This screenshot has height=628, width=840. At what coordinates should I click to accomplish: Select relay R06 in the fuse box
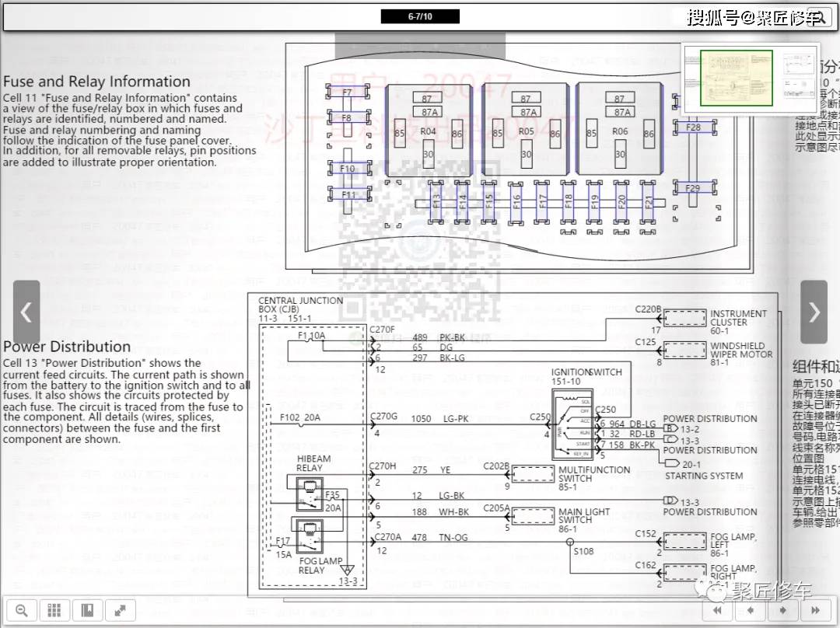point(619,132)
